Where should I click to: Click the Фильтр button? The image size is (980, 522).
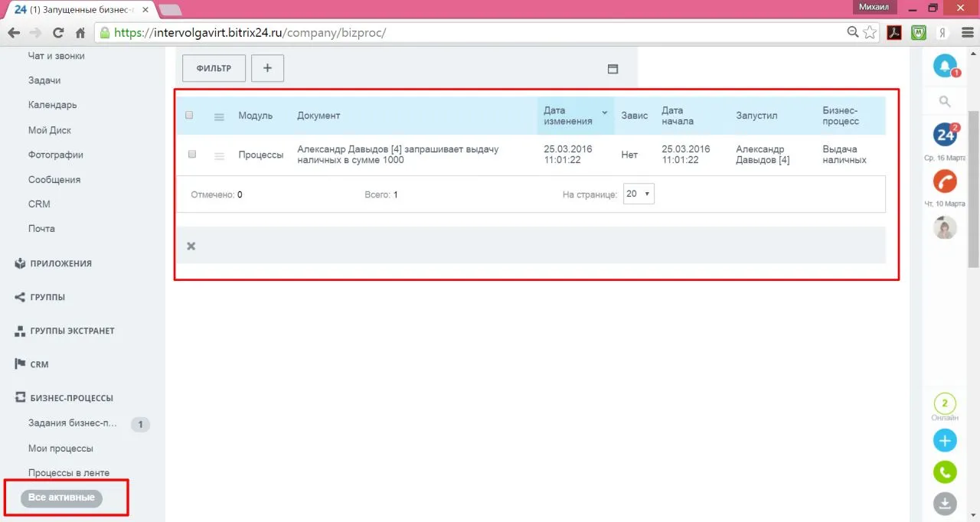[214, 68]
